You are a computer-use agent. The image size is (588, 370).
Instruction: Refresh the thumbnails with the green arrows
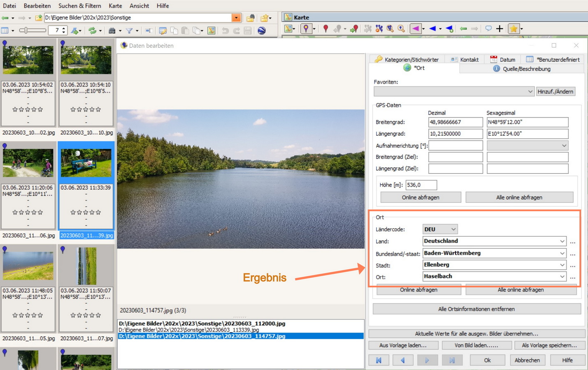(x=93, y=30)
